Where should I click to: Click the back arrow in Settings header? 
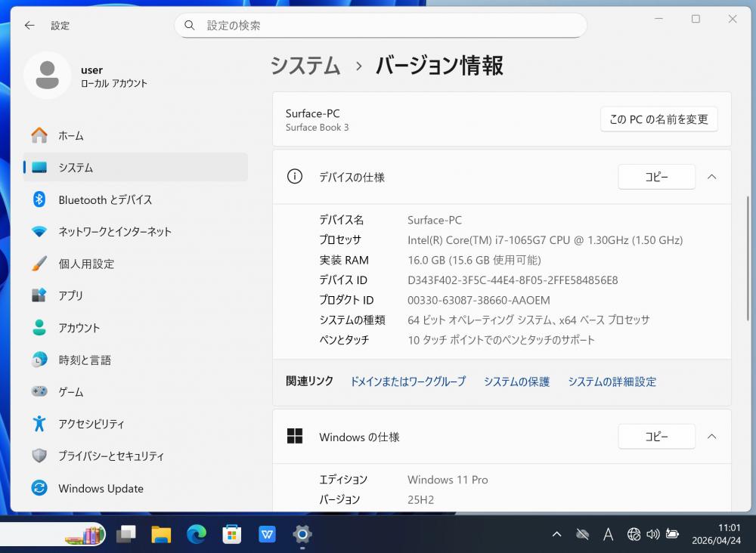coord(29,25)
